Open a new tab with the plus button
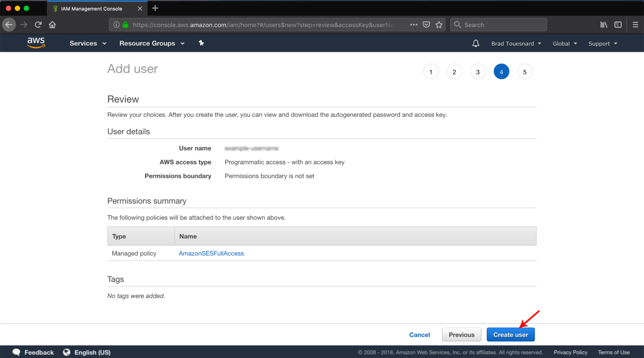The height and width of the screenshot is (358, 644). click(x=155, y=8)
